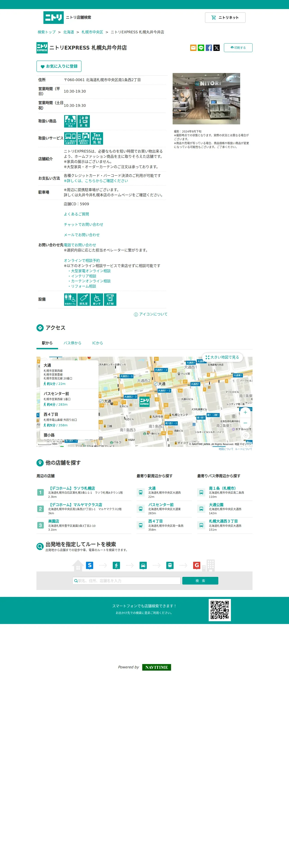Open 美園店 nearby store link
Screen dimensions: 289x868
click(54, 521)
